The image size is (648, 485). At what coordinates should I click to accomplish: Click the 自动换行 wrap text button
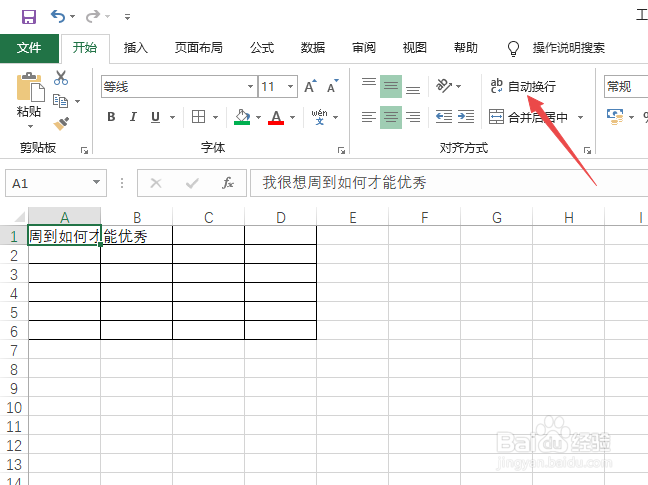(523, 86)
